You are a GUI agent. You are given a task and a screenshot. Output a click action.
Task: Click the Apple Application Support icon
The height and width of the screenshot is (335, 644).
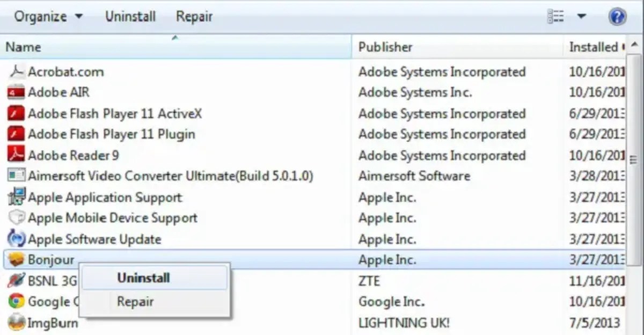pyautogui.click(x=16, y=197)
